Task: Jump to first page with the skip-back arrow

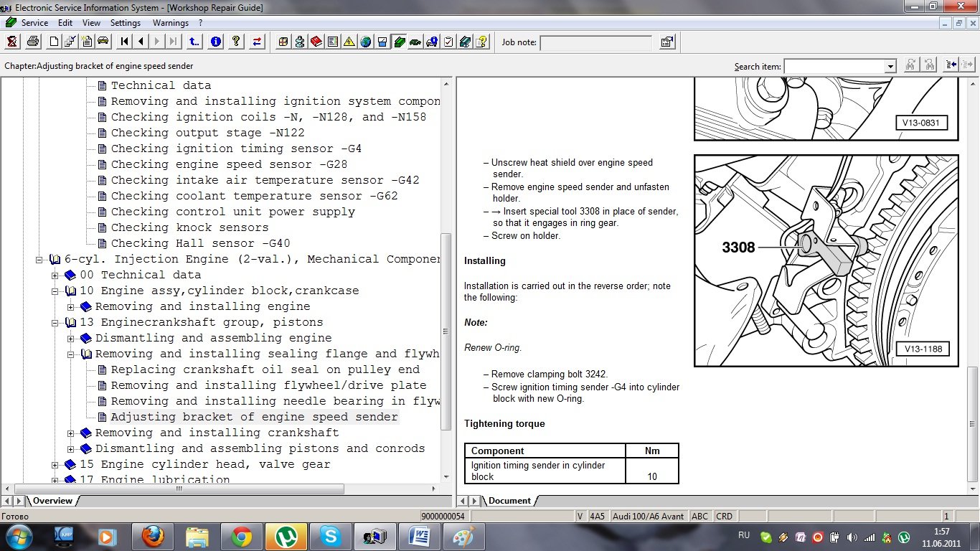Action: click(x=125, y=42)
